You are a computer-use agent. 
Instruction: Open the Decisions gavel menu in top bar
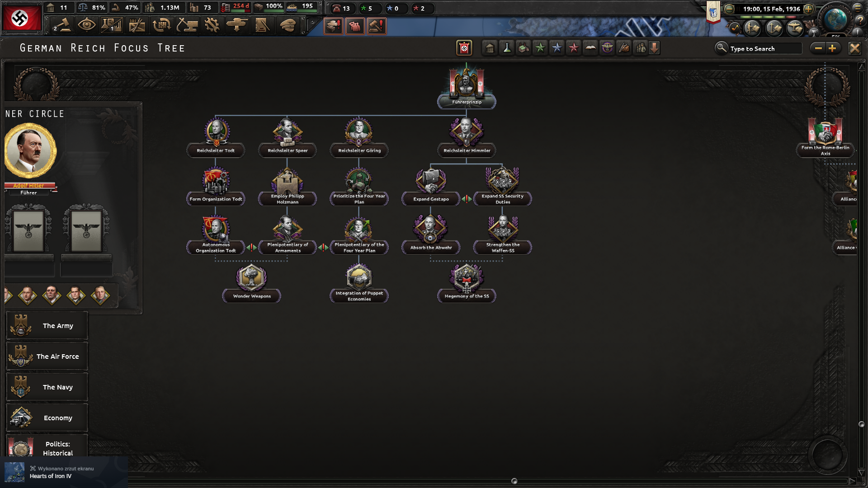62,25
